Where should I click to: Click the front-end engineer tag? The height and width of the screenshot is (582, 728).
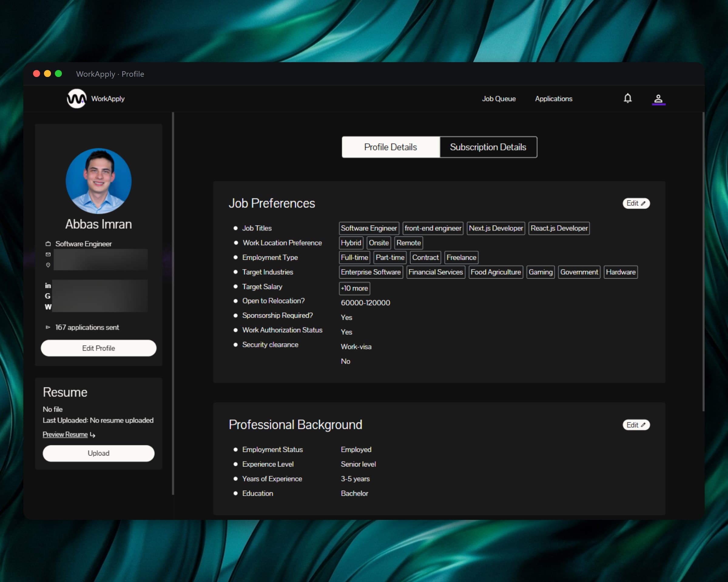coord(433,229)
